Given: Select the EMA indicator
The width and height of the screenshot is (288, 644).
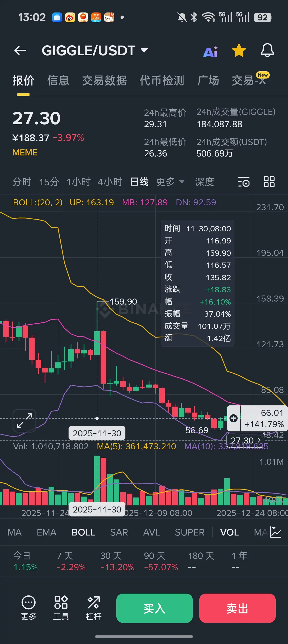Looking at the screenshot, I should 46,532.
